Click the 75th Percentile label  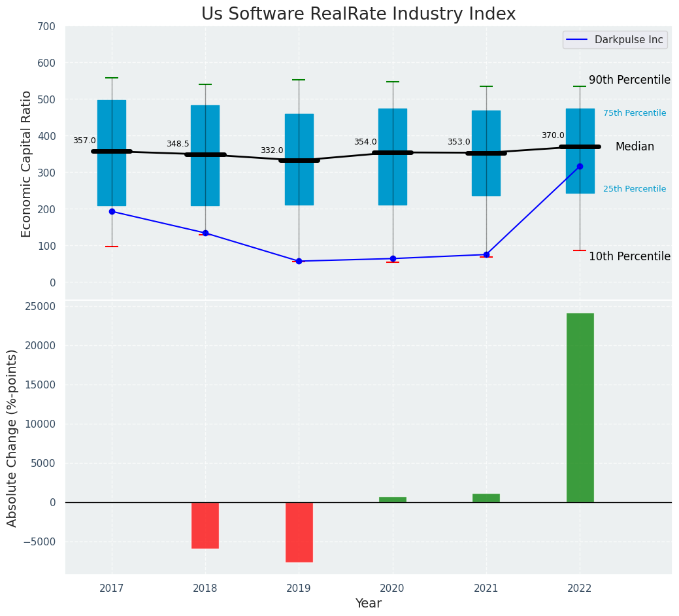click(x=634, y=113)
